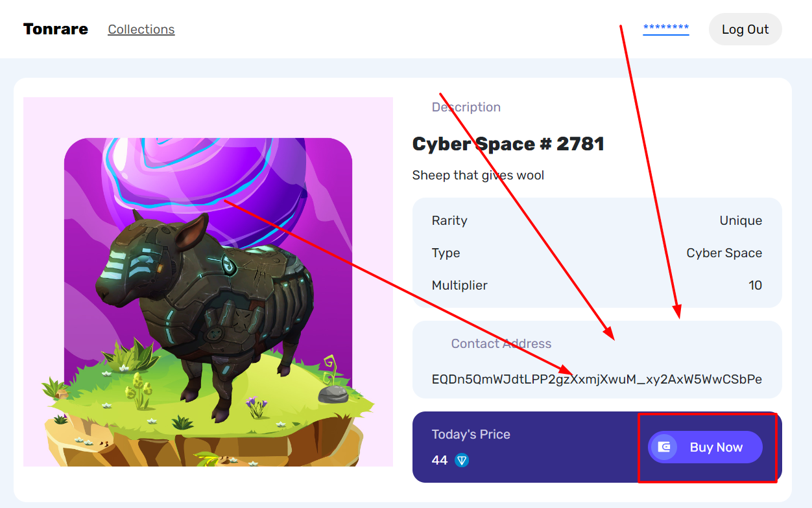Click the Contact Address label
The width and height of the screenshot is (812, 508).
coord(501,343)
